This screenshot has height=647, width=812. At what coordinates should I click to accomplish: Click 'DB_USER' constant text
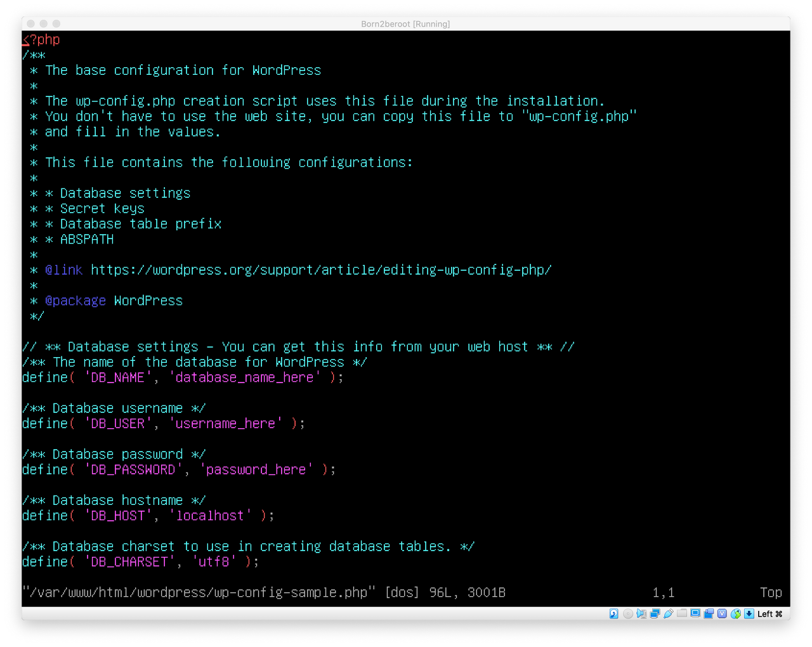point(118,424)
